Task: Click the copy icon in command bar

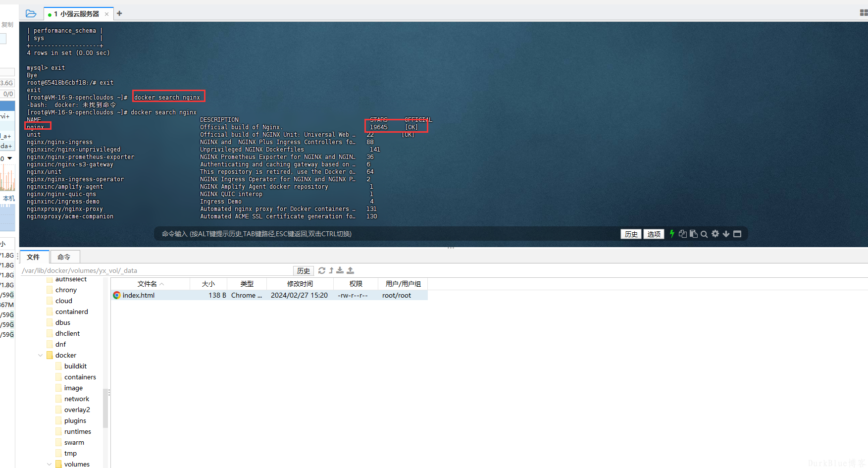Action: pyautogui.click(x=683, y=234)
